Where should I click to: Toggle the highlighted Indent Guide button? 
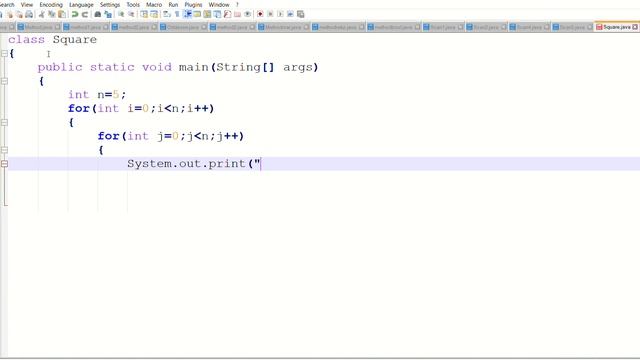point(187,14)
